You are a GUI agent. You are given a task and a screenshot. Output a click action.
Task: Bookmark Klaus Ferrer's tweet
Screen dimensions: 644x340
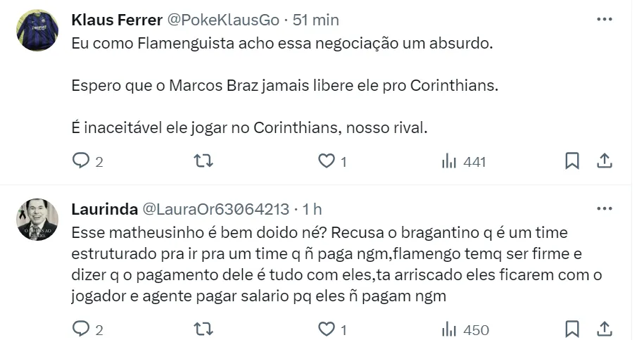pos(572,161)
